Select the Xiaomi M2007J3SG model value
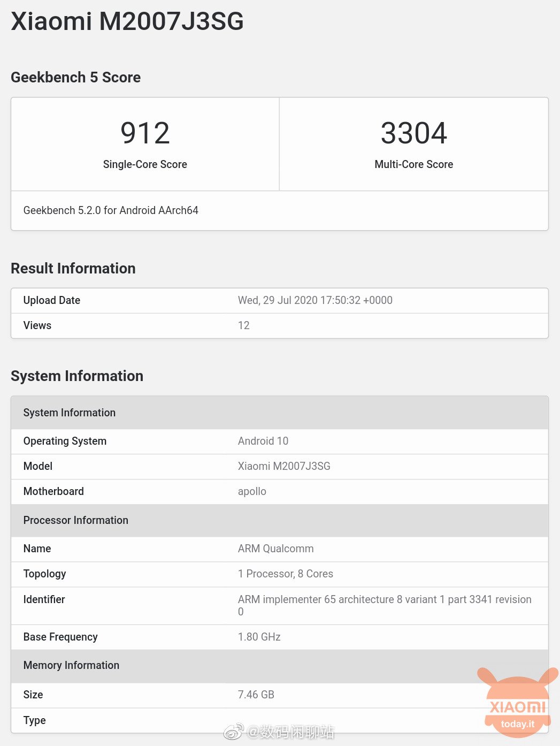The width and height of the screenshot is (560, 746). click(284, 466)
